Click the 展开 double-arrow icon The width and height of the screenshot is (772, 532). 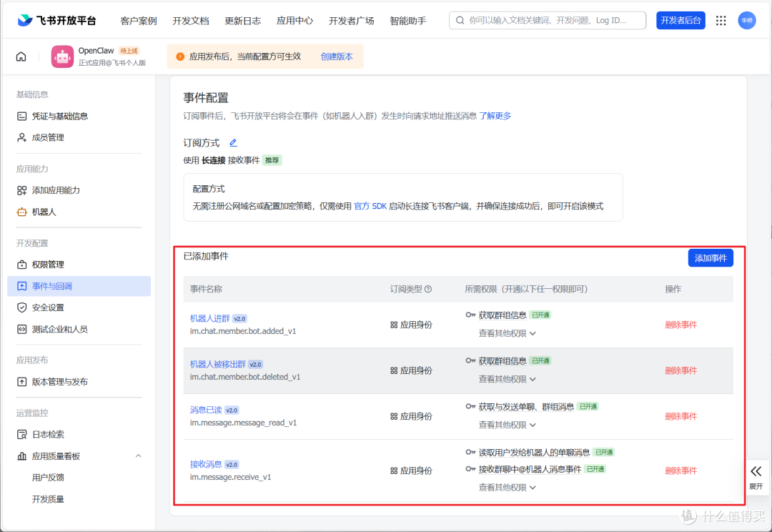(x=756, y=471)
